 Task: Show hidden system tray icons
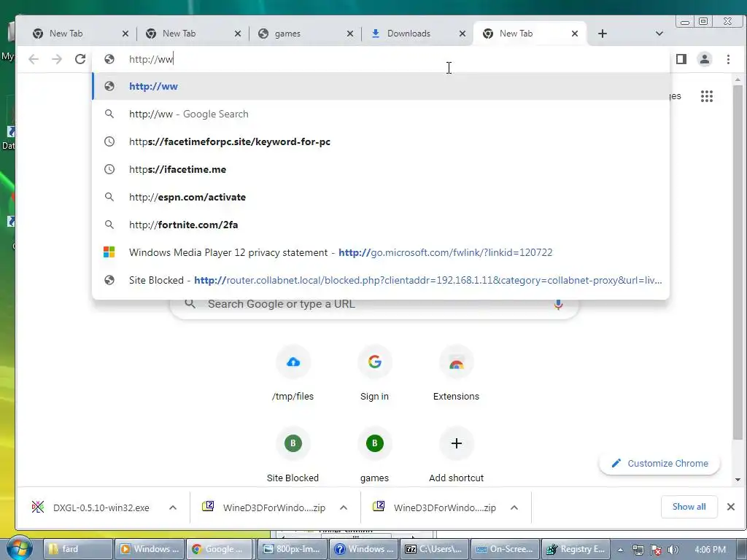click(x=620, y=550)
